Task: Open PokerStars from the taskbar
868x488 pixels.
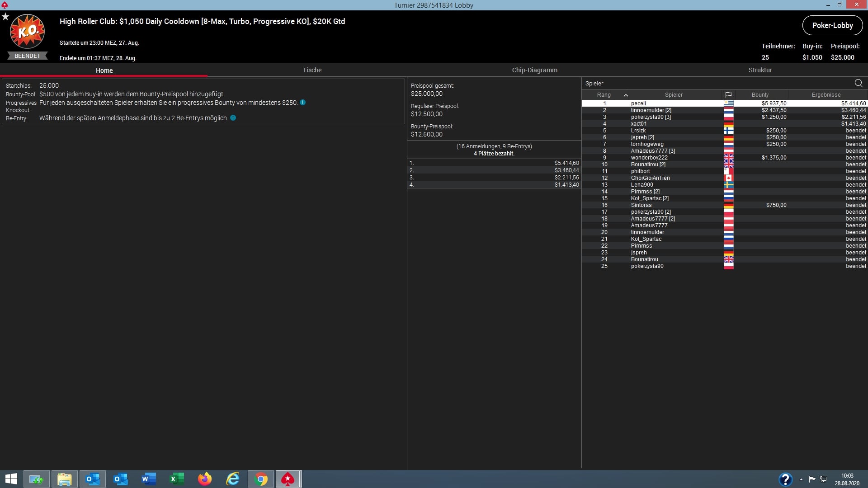Action: [x=288, y=479]
